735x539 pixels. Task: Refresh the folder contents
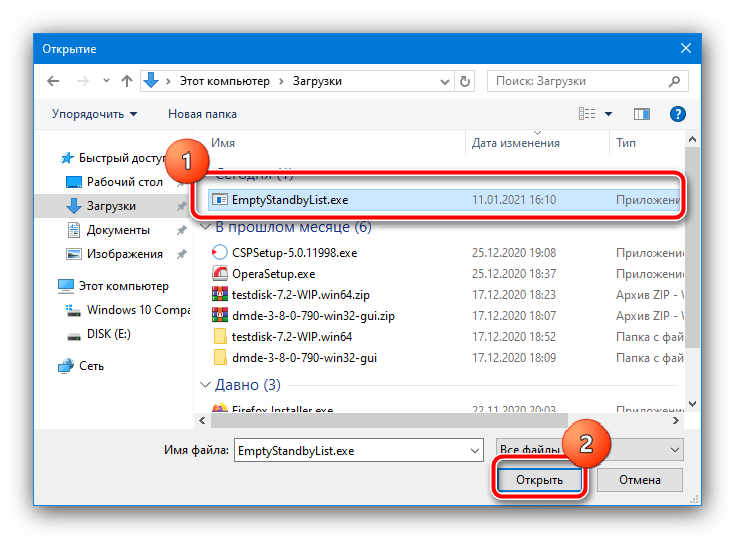pos(465,82)
